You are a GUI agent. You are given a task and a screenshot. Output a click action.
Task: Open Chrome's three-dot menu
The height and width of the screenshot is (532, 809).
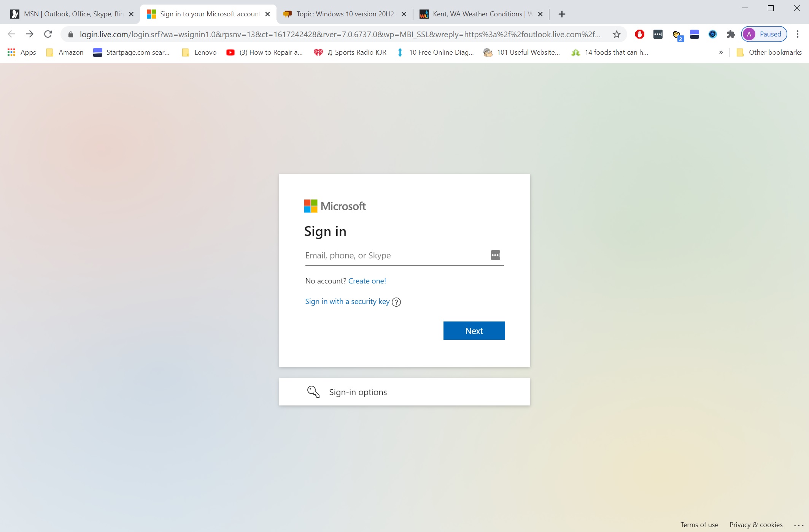[x=798, y=34]
